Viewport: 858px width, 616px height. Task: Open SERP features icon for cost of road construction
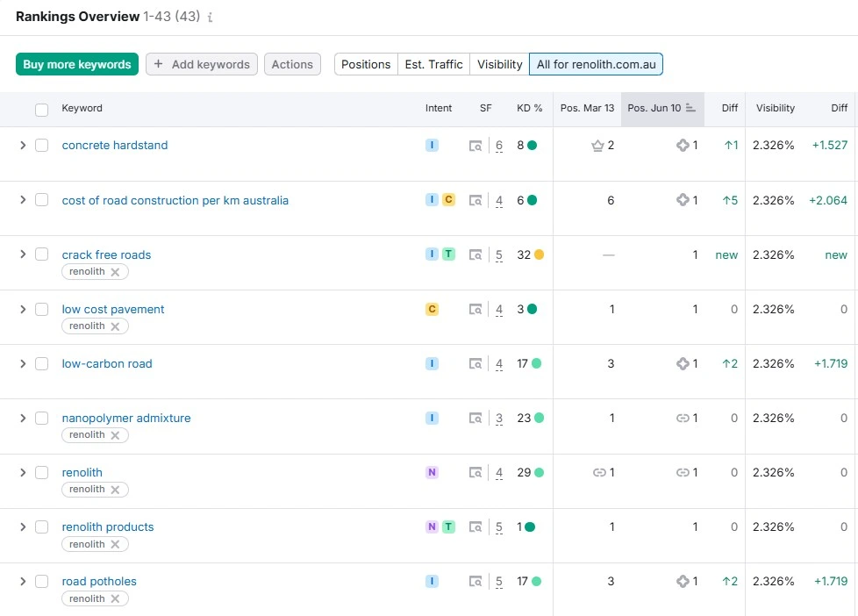pos(475,200)
